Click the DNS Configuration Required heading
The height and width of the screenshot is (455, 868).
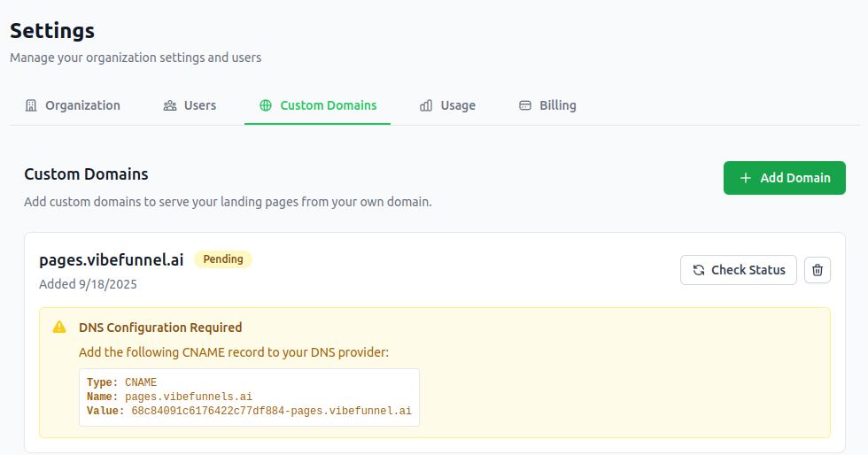click(160, 328)
